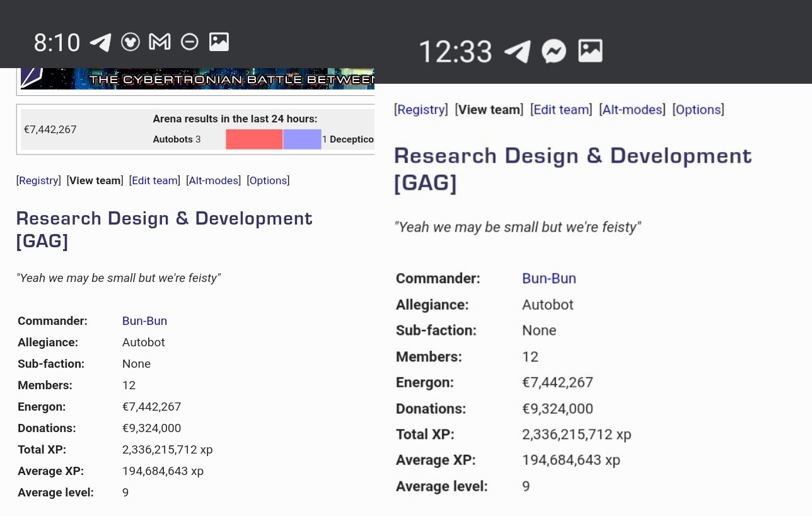The width and height of the screenshot is (812, 516).
Task: Tap the Do Not Disturb status icon
Action: coord(189,42)
